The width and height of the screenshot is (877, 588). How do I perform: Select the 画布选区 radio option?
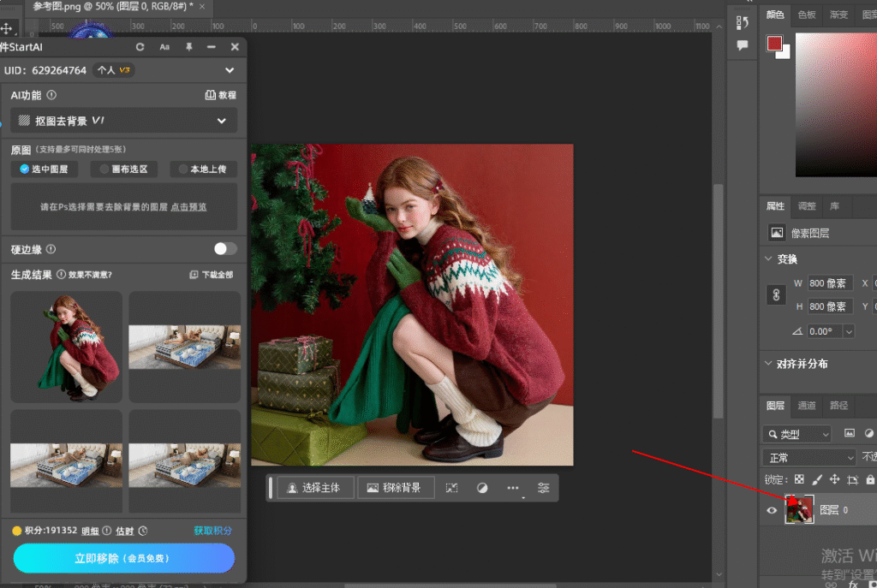point(123,169)
